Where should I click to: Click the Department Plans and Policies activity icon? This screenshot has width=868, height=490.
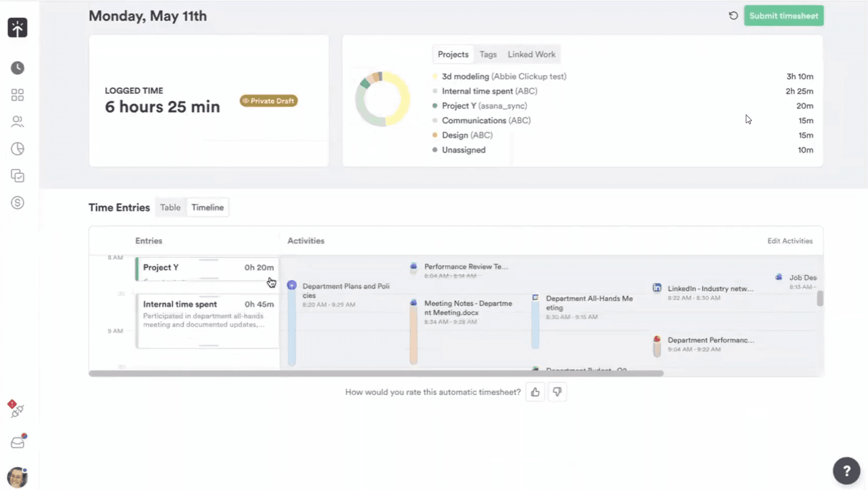[x=292, y=285]
